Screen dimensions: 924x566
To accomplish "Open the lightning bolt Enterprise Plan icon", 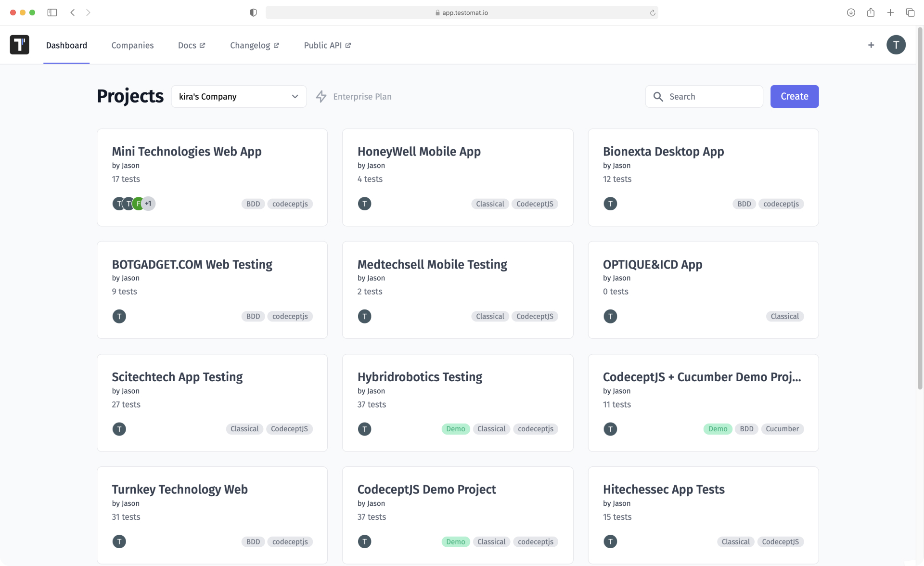I will click(321, 96).
